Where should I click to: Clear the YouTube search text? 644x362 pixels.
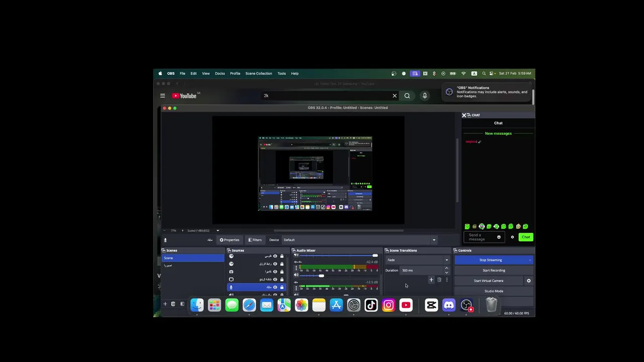pos(394,96)
